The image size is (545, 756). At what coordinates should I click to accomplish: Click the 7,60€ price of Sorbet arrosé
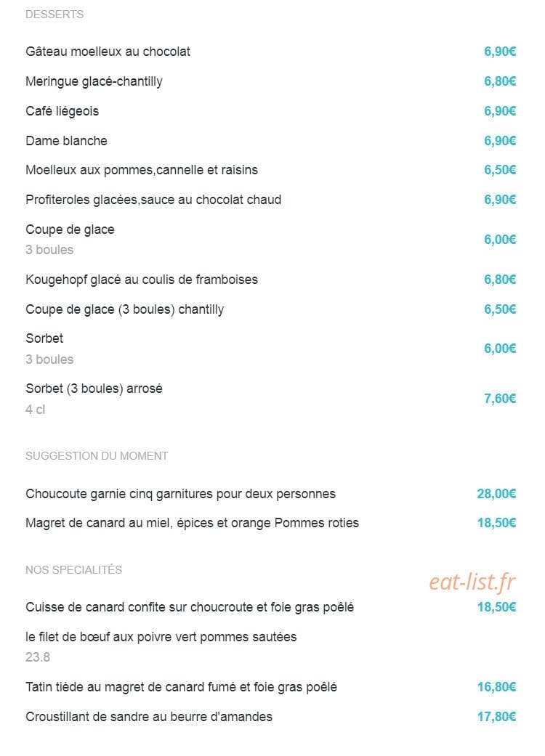(x=500, y=399)
